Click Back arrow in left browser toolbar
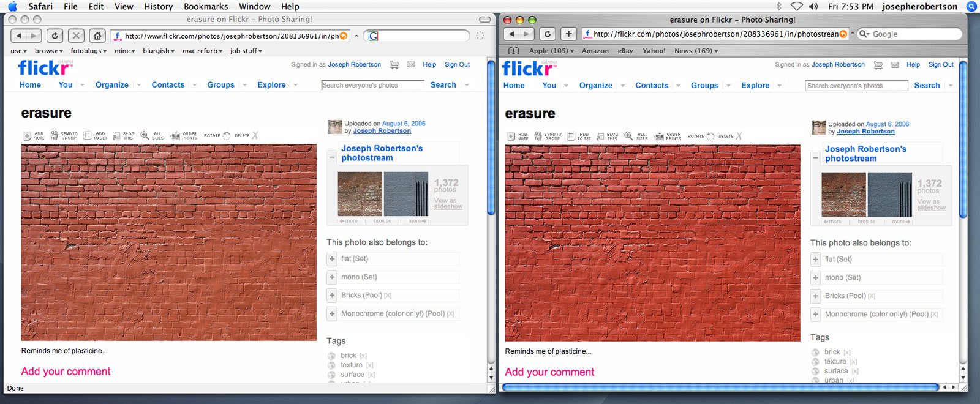Screen dimensions: 980x404 [x=19, y=36]
